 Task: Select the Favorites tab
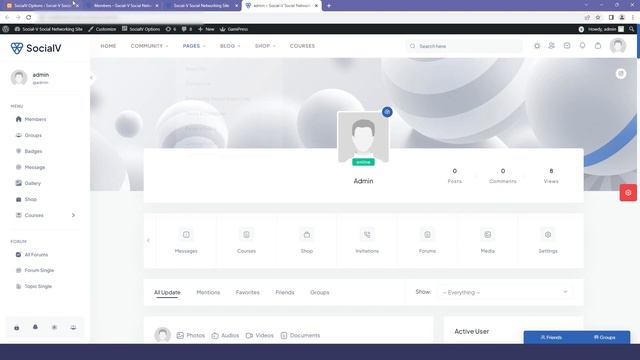click(x=247, y=293)
